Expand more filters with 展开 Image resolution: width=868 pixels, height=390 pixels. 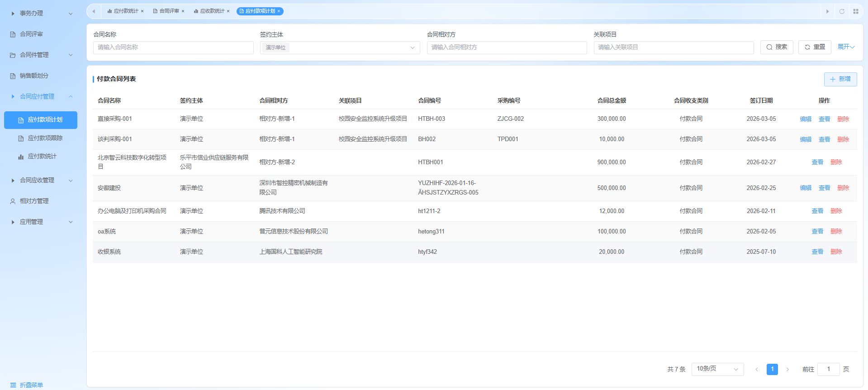click(x=846, y=47)
